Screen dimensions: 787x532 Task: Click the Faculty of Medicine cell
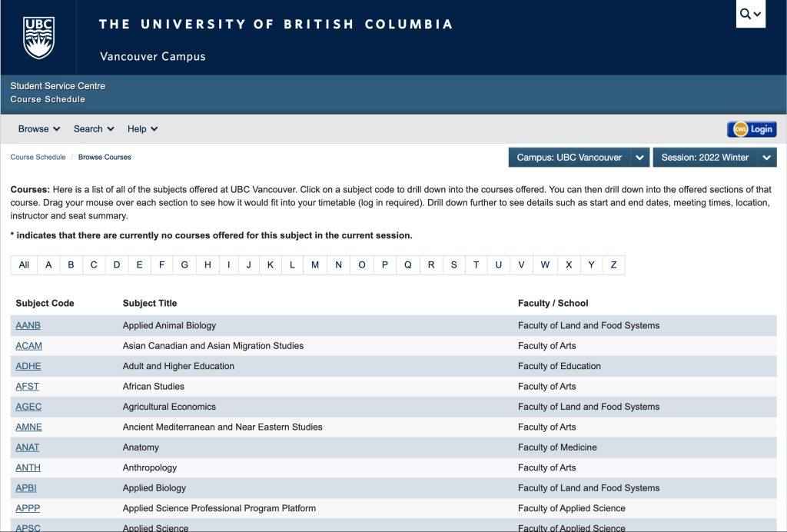[x=557, y=447]
